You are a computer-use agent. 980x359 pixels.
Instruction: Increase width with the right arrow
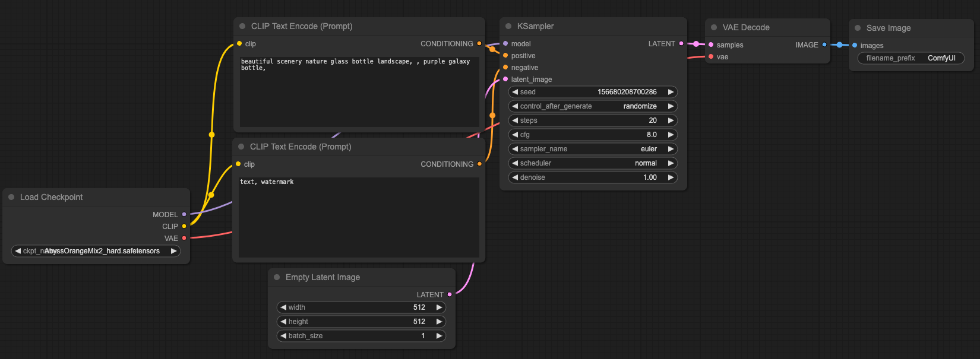tap(439, 307)
